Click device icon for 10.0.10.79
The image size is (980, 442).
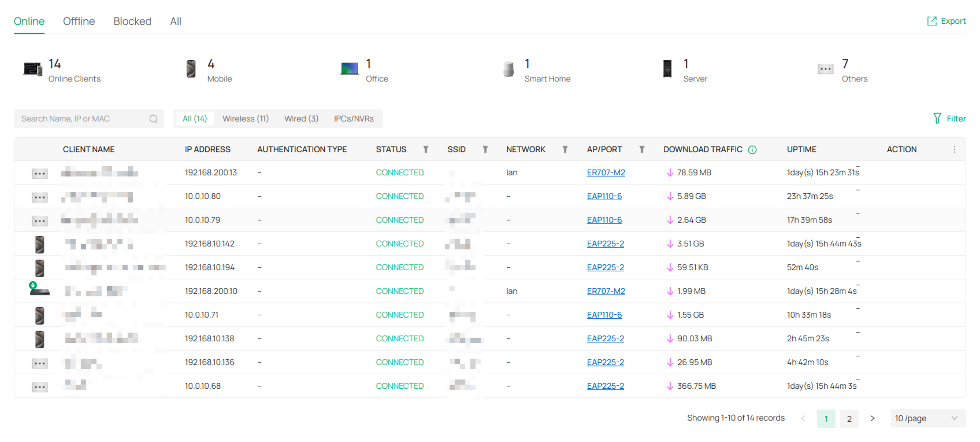[x=40, y=221]
